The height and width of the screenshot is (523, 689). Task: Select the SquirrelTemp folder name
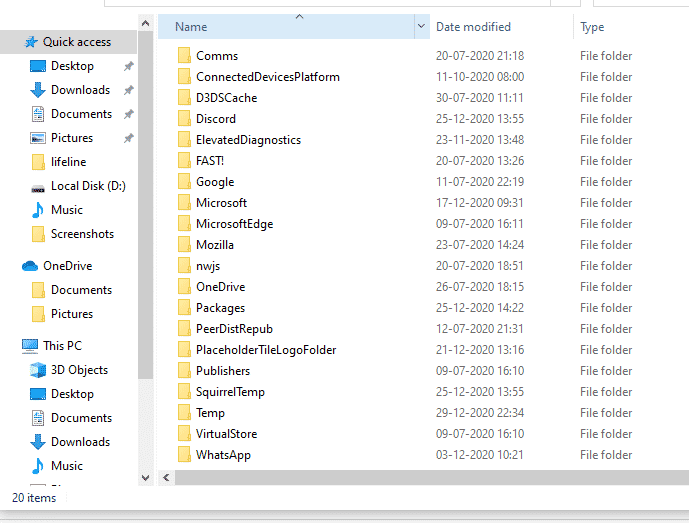[x=230, y=392]
